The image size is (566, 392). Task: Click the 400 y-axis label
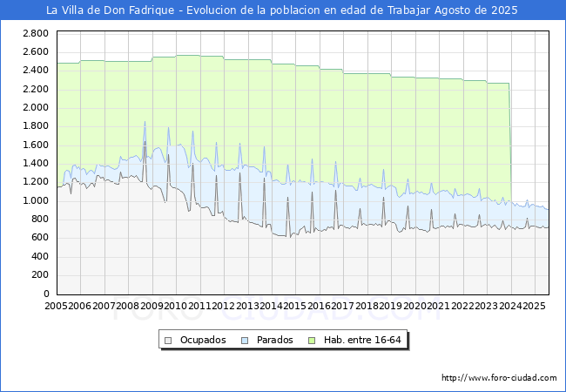click(x=40, y=257)
